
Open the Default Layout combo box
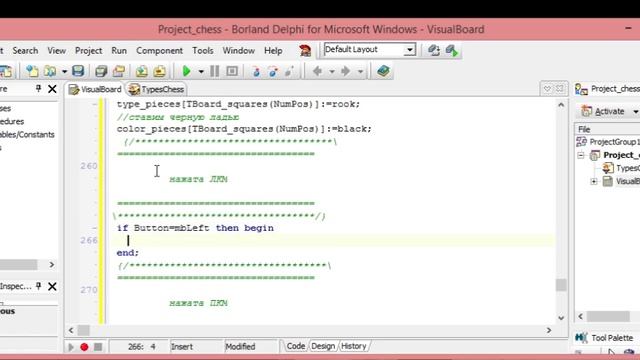coord(369,49)
